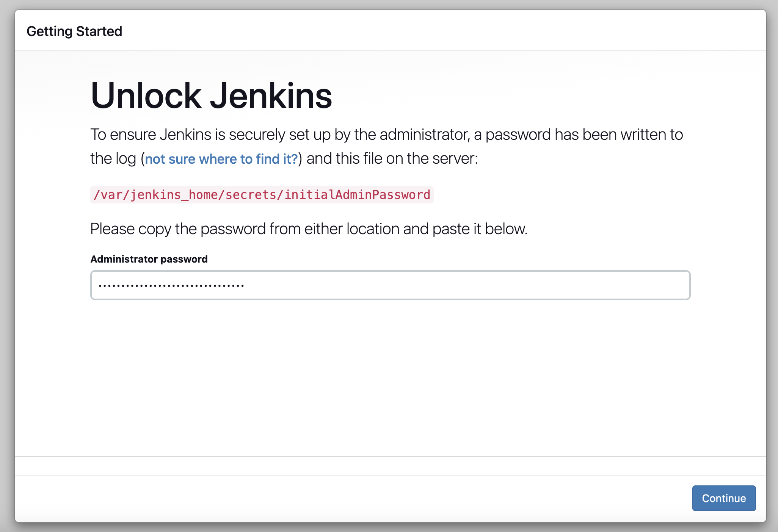This screenshot has width=778, height=532.
Task: Click the Getting Started title
Action: 74,31
